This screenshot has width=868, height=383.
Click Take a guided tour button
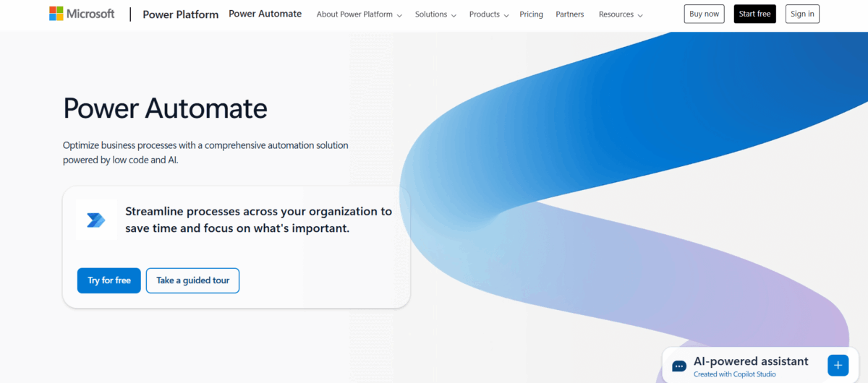coord(192,280)
